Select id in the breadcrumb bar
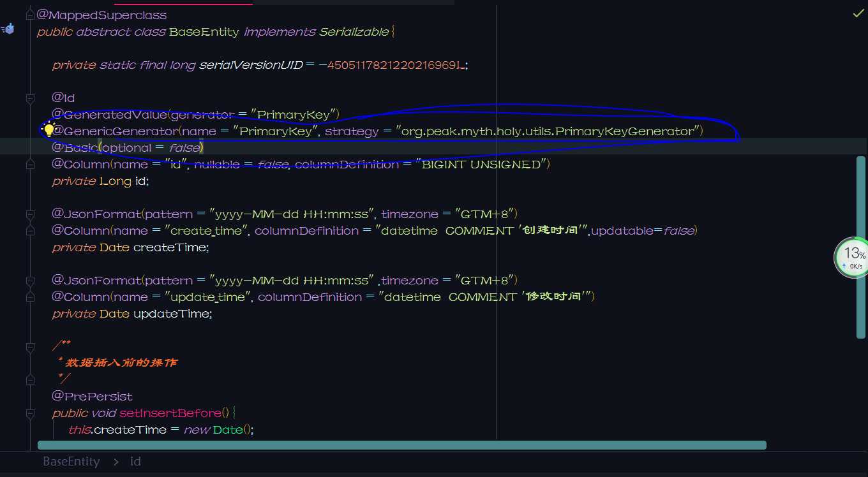The width and height of the screenshot is (868, 477). point(135,462)
